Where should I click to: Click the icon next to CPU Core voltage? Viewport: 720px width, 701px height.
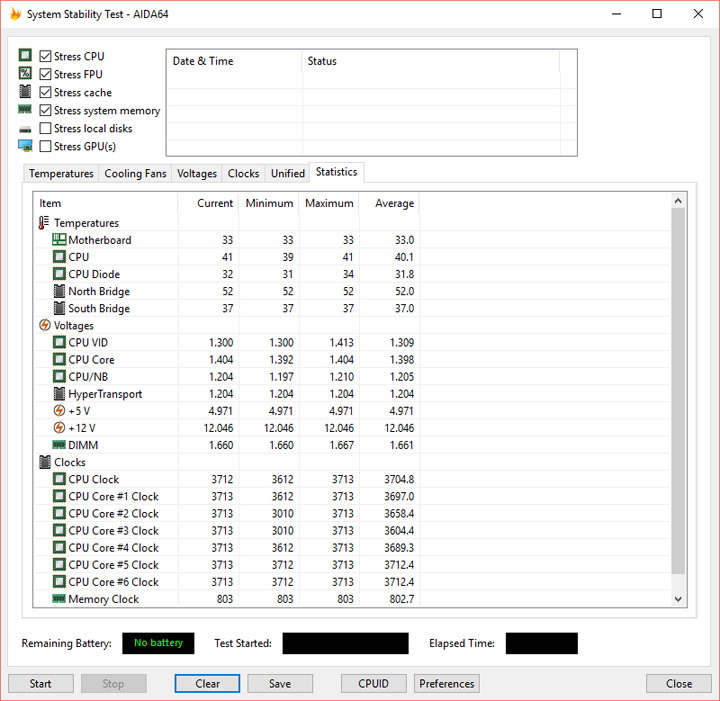click(x=59, y=359)
